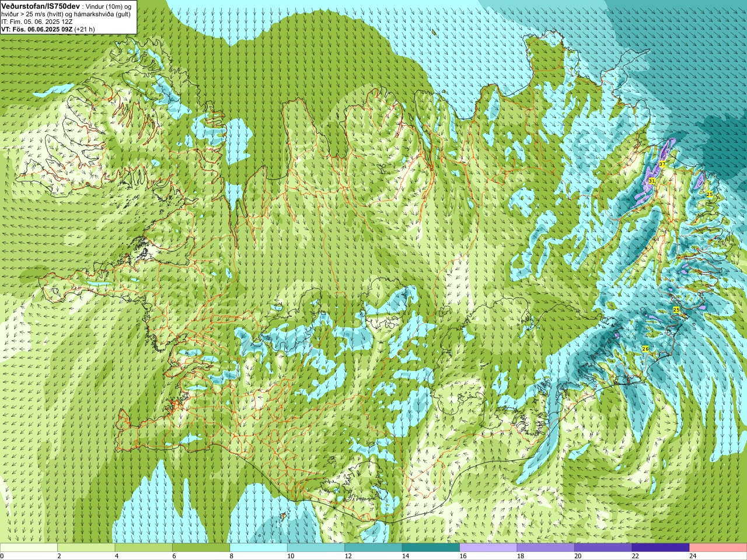Click the 'IT: Fim. 05. 06. 2025 12Z' line
The width and height of the screenshot is (747, 560).
[37, 22]
